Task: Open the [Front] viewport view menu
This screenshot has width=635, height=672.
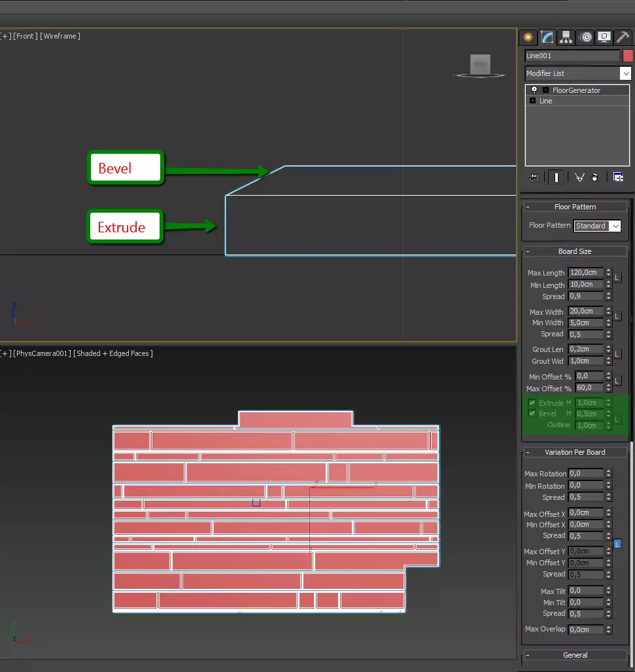Action: tap(26, 36)
